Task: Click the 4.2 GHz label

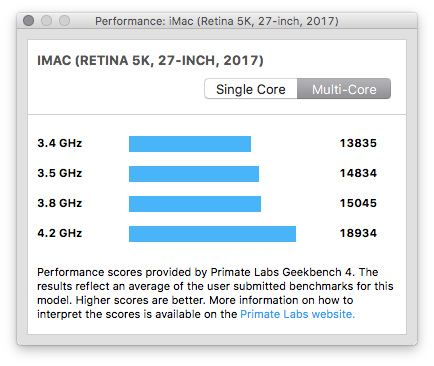Action: tap(60, 233)
